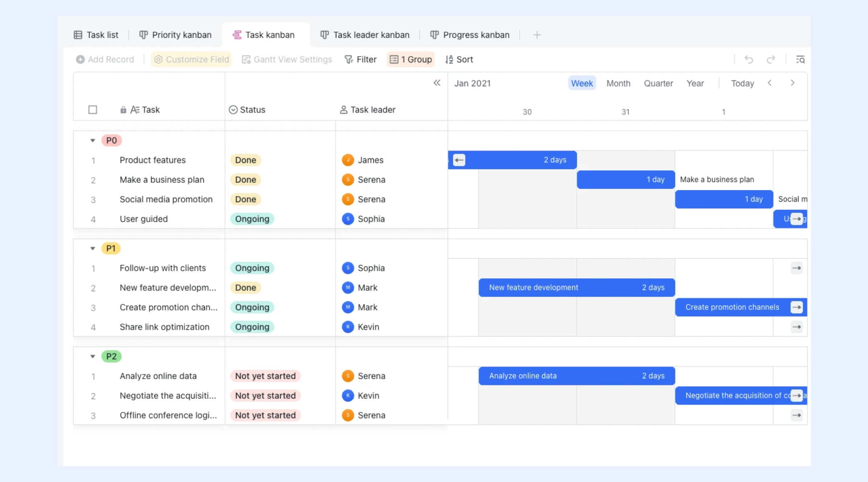Switch timeline scale to Week
This screenshot has width=868, height=482.
(582, 83)
